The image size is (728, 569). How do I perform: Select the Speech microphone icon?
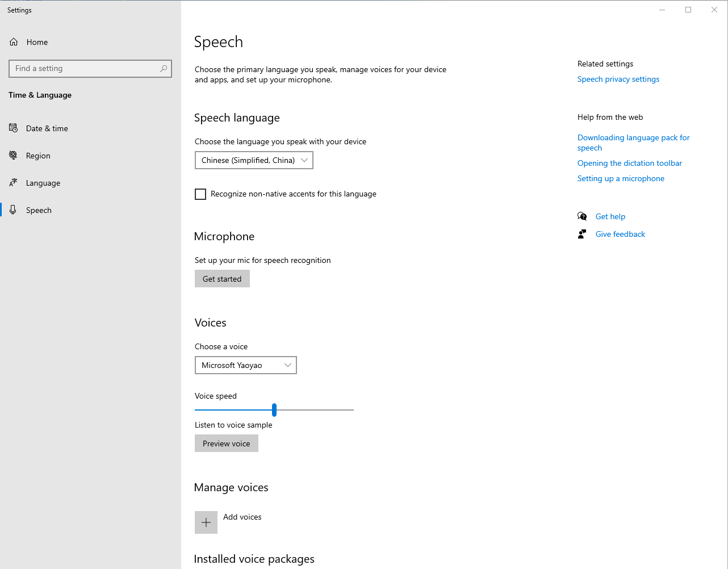point(13,210)
